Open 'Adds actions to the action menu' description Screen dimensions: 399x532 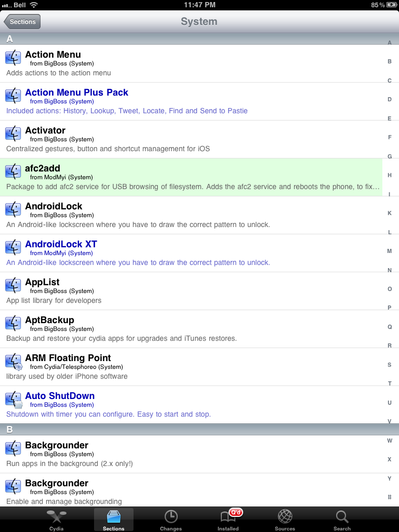pyautogui.click(x=58, y=73)
